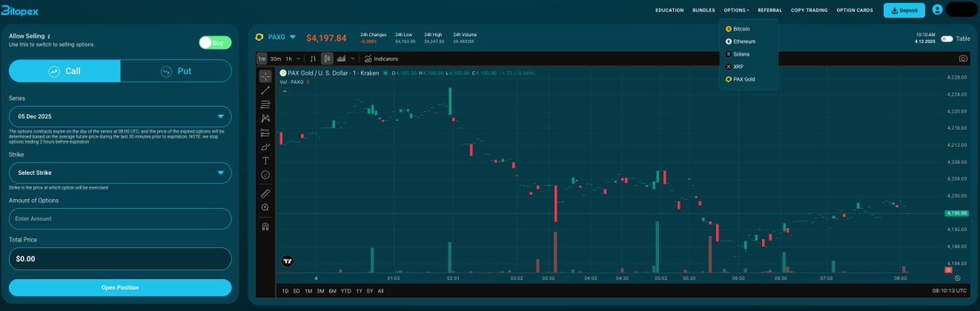The width and height of the screenshot is (980, 311).
Task: Select the forecasting and position tool
Action: click(265, 132)
